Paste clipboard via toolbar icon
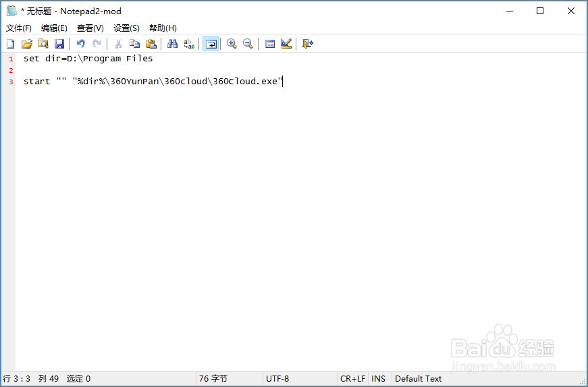Screen dimensions: 588x387 click(151, 44)
